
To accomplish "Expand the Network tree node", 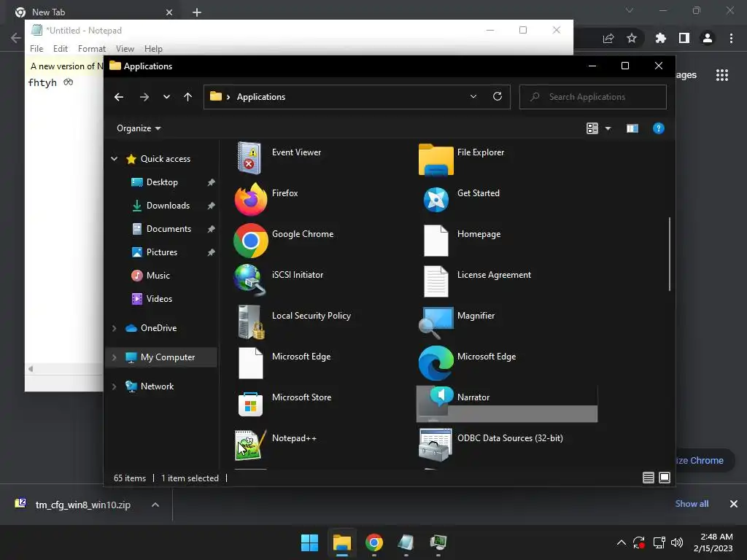I will pos(115,386).
